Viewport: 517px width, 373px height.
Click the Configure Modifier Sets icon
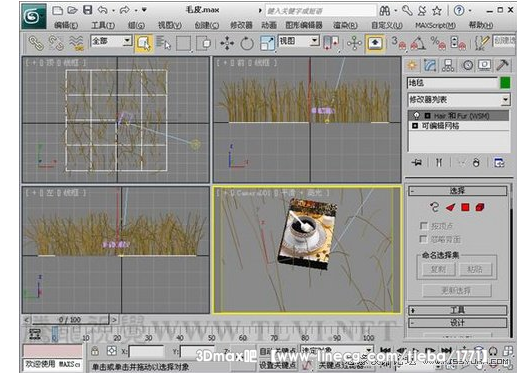coord(499,163)
